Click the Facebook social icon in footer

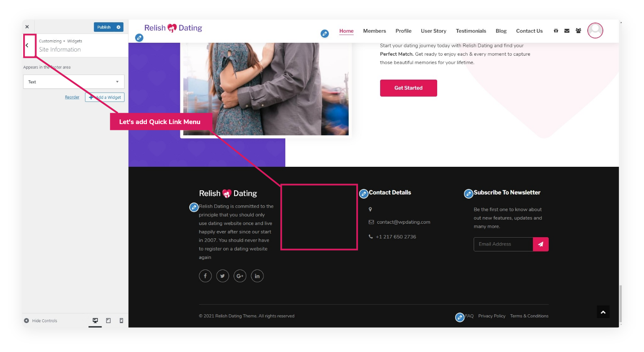click(x=205, y=276)
